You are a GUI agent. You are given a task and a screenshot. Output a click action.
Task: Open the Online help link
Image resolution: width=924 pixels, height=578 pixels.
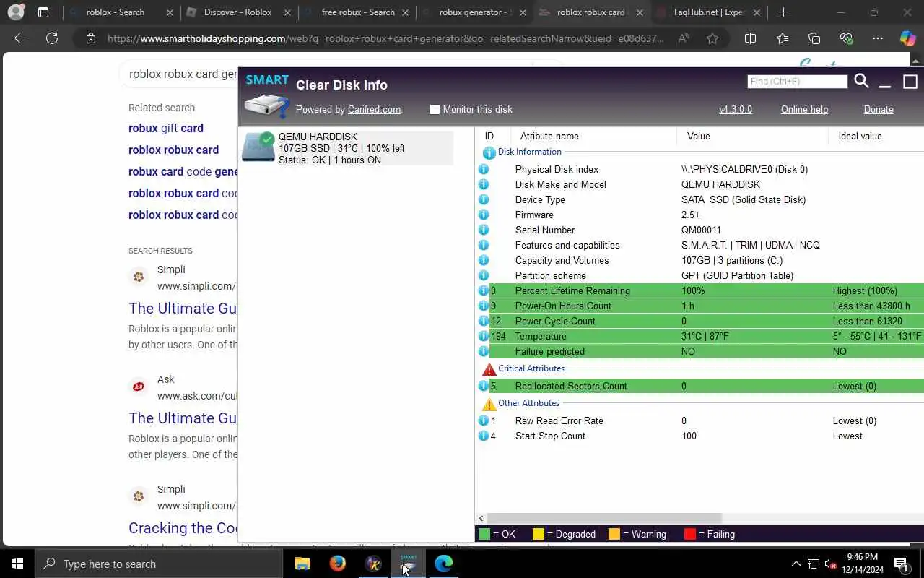(804, 110)
